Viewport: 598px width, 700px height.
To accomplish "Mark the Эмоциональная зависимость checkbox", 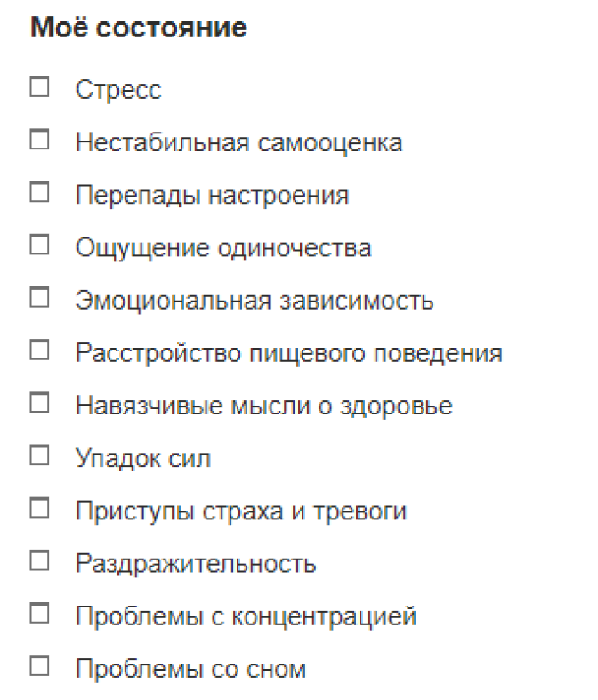I will pos(39,297).
